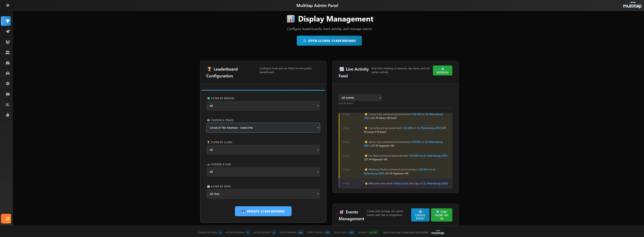Viewport: 644px width, 237px height.
Task: Click Sync From Tap In
Action: 441,215
